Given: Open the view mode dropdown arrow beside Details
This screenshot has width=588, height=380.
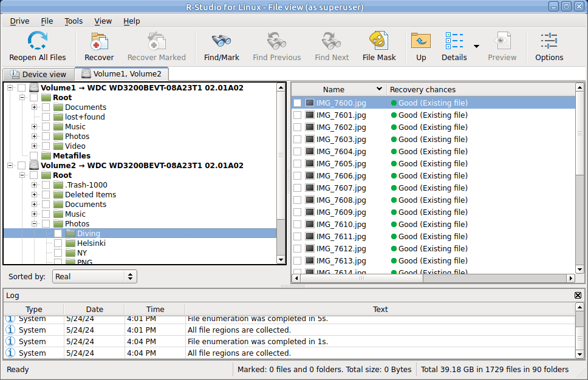Looking at the screenshot, I should (x=476, y=46).
